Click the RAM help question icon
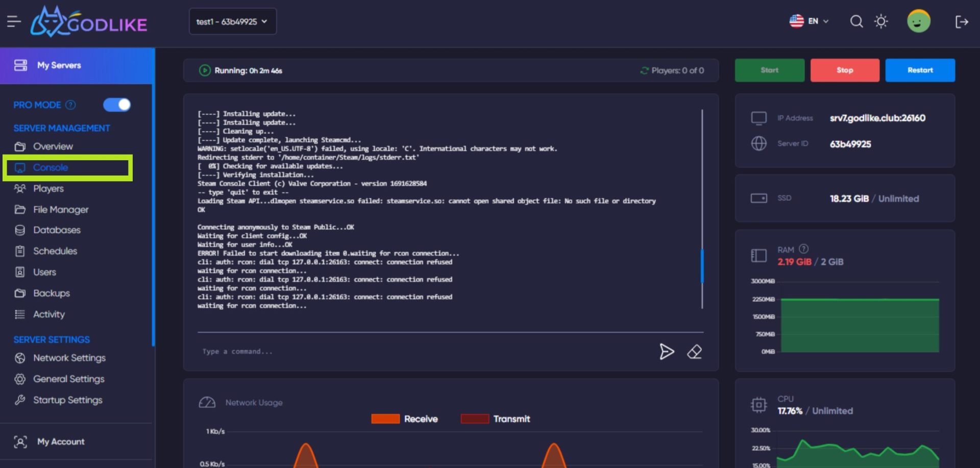980x468 pixels. coord(803,249)
